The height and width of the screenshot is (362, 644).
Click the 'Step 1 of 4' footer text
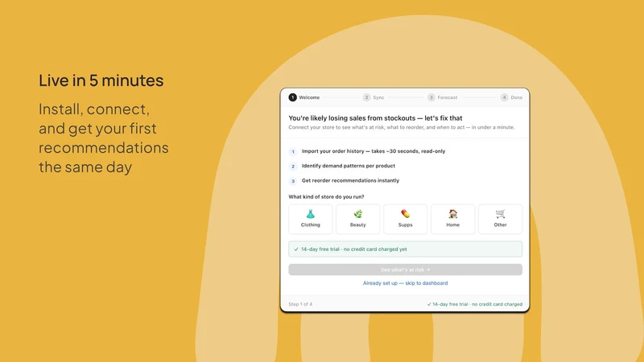point(300,304)
